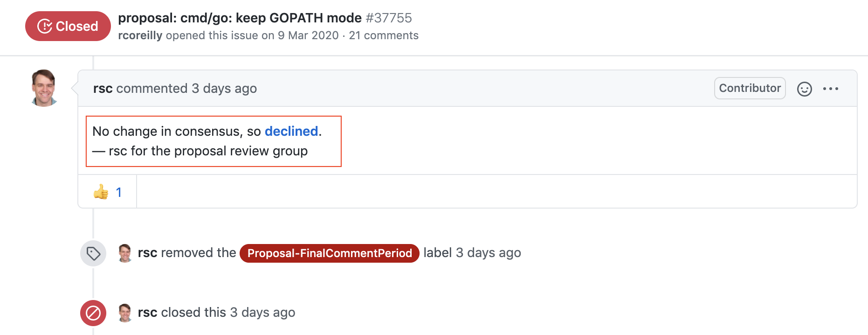
Task: Click the rsc username in label removed event
Action: coord(147,253)
